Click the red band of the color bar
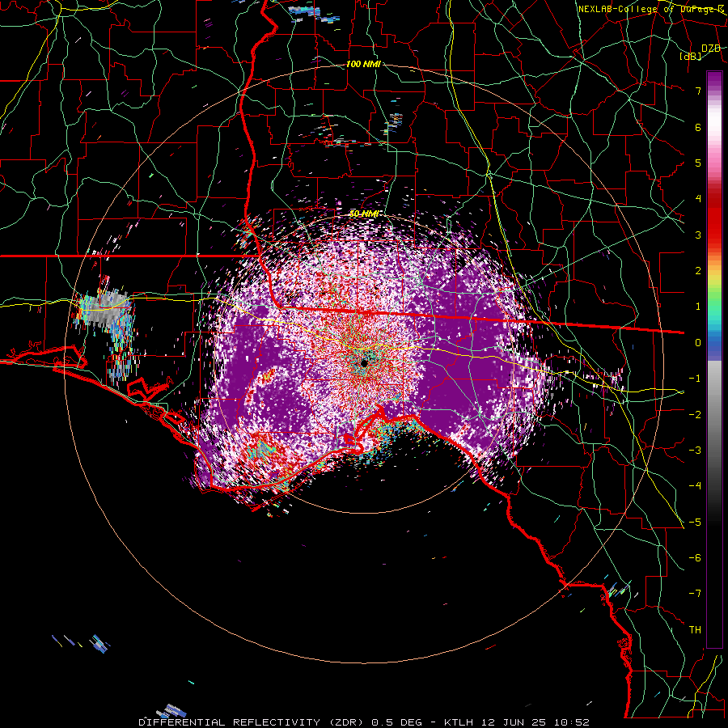 [x=714, y=216]
